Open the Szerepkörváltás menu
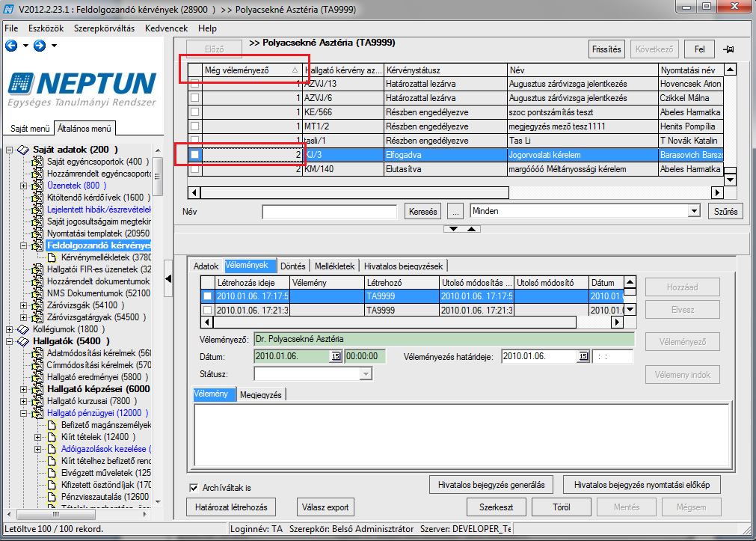 [104, 28]
